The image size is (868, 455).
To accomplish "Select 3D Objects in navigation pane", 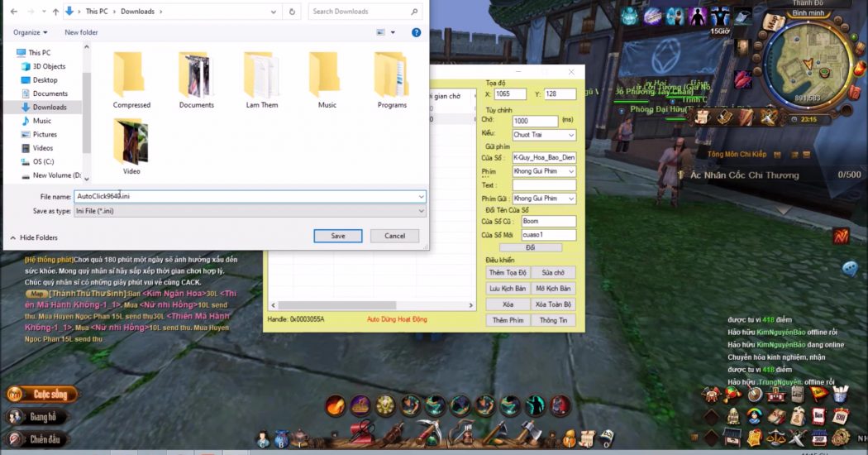I will pyautogui.click(x=43, y=66).
